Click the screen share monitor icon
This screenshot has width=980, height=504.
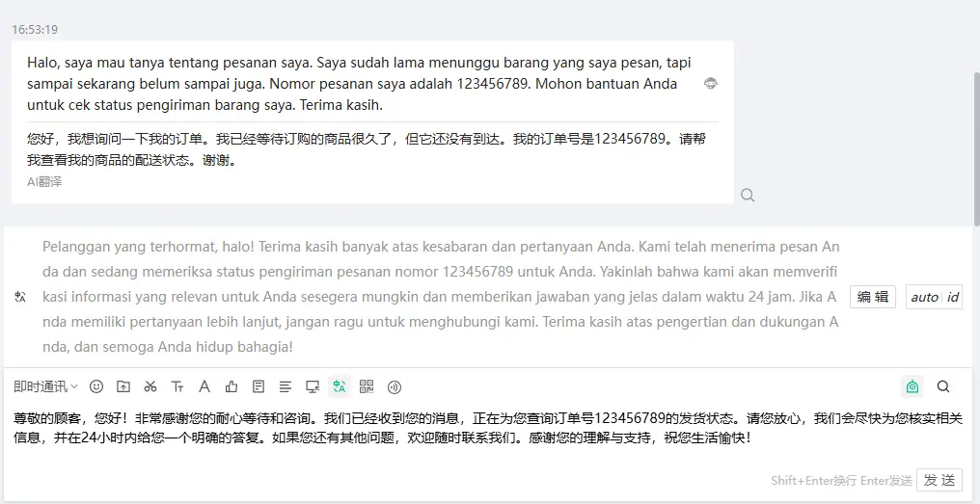[x=313, y=386]
